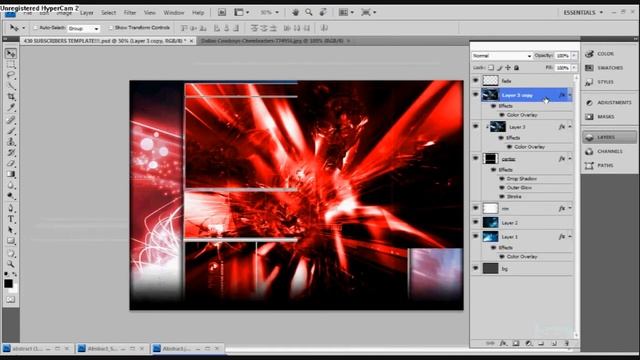
Task: Hide the Layer 2 layer
Action: pos(476,222)
